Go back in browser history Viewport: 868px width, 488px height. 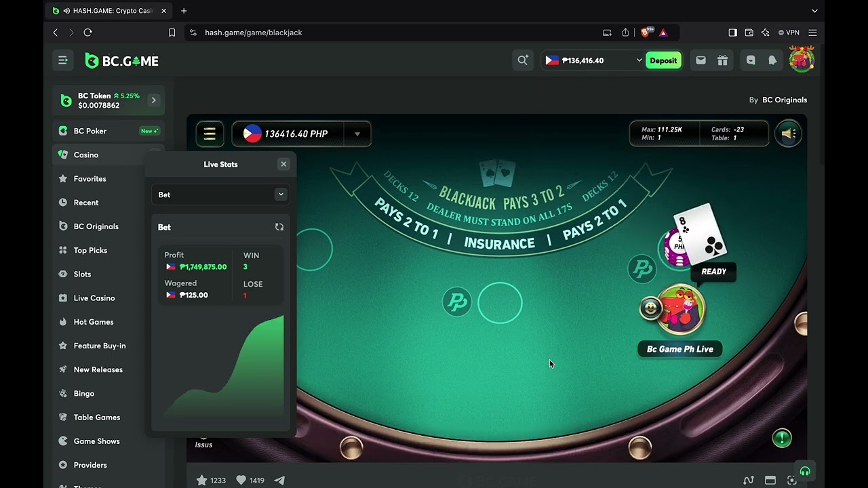pos(56,33)
